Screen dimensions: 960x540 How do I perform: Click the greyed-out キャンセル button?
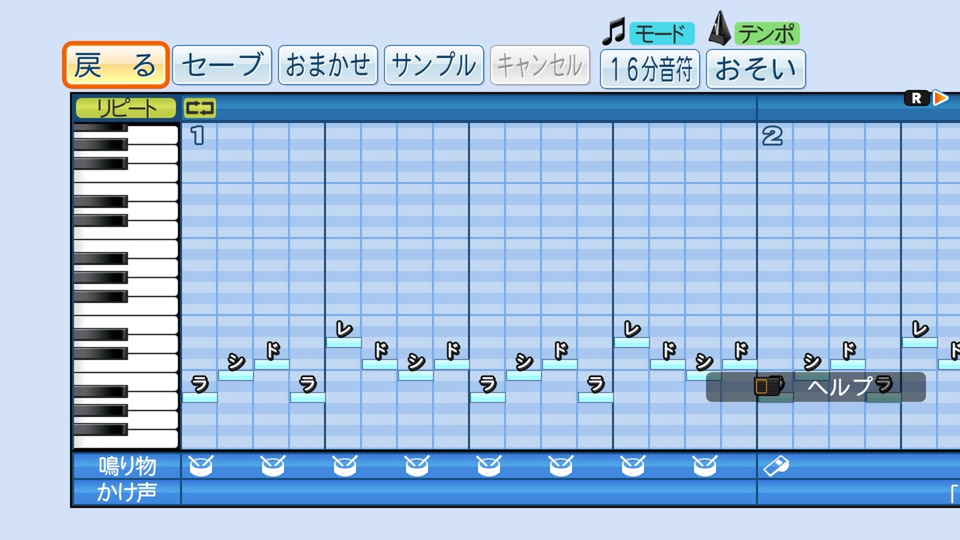coord(539,65)
